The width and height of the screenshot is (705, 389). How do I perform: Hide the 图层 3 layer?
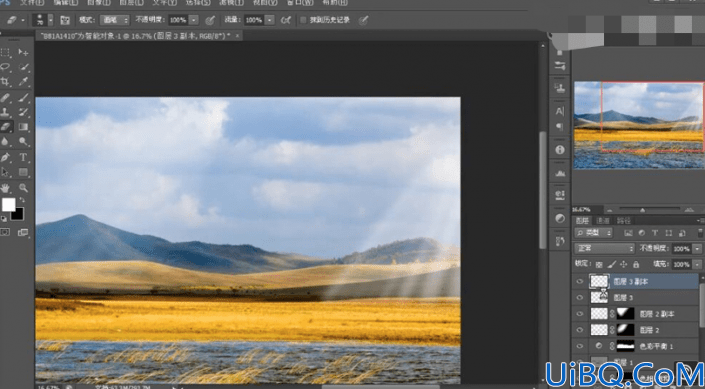[x=580, y=297]
